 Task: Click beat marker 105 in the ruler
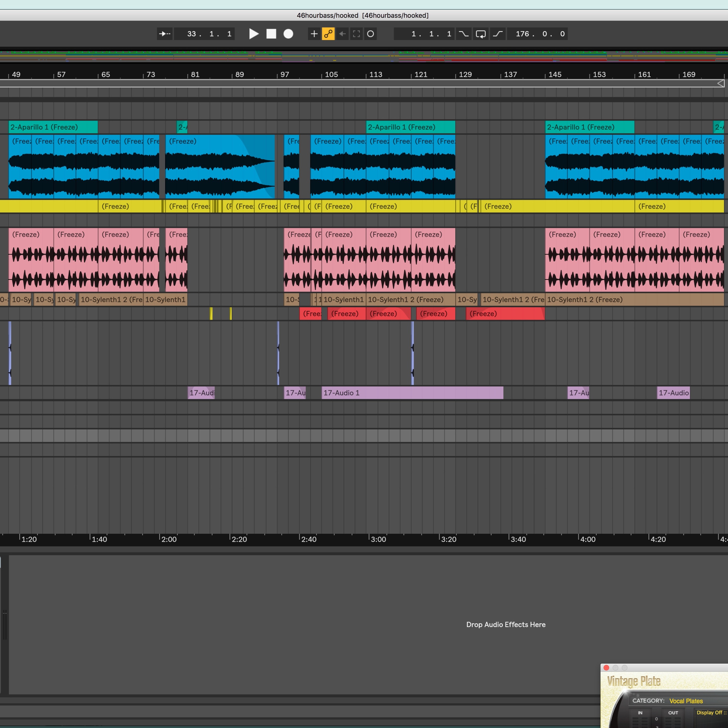pos(331,74)
